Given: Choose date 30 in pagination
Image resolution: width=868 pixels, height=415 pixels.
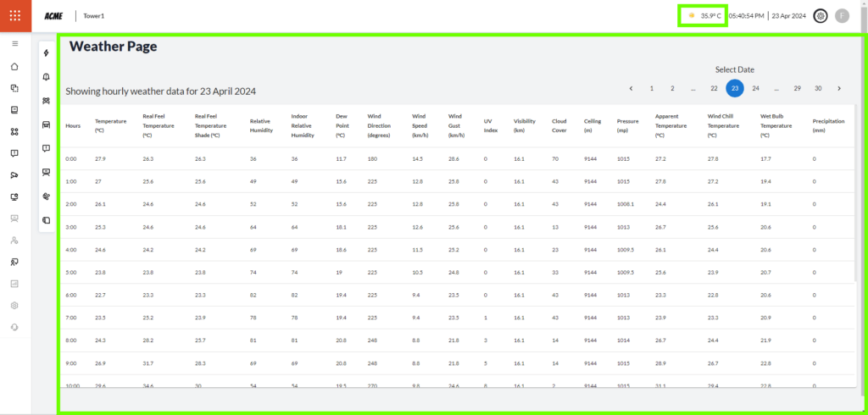Looking at the screenshot, I should (818, 88).
